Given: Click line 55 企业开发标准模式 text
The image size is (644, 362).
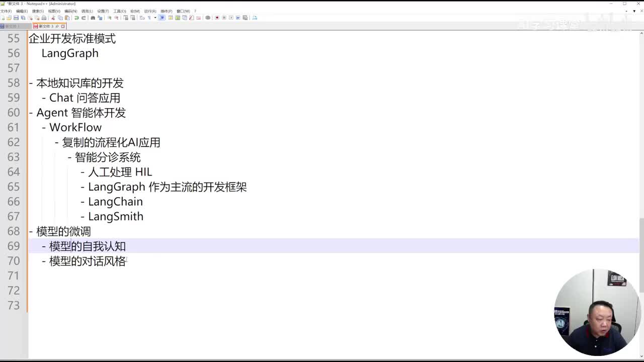Looking at the screenshot, I should tap(72, 39).
